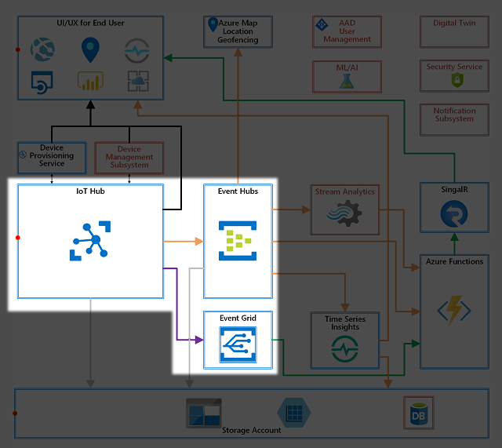The image size is (502, 448).
Task: Click red connection point on UI/UX box edge
Action: click(x=18, y=49)
